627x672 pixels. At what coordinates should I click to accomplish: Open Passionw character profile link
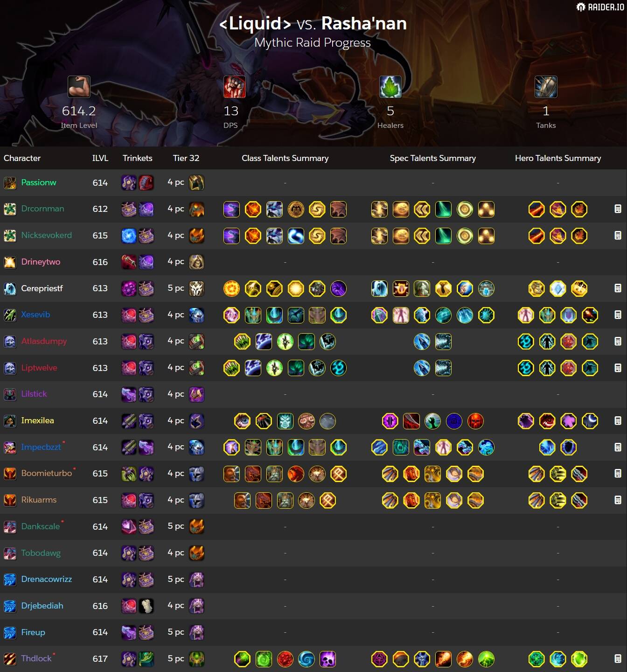coord(39,182)
